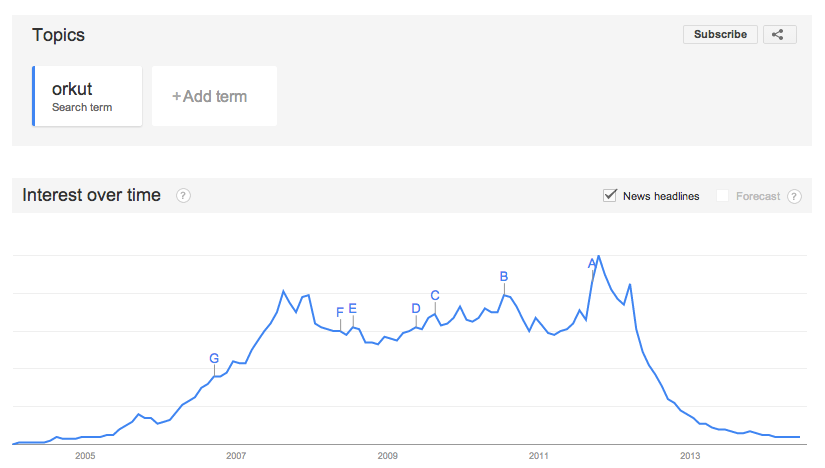Click the 2011 label on the time axis

tap(538, 456)
